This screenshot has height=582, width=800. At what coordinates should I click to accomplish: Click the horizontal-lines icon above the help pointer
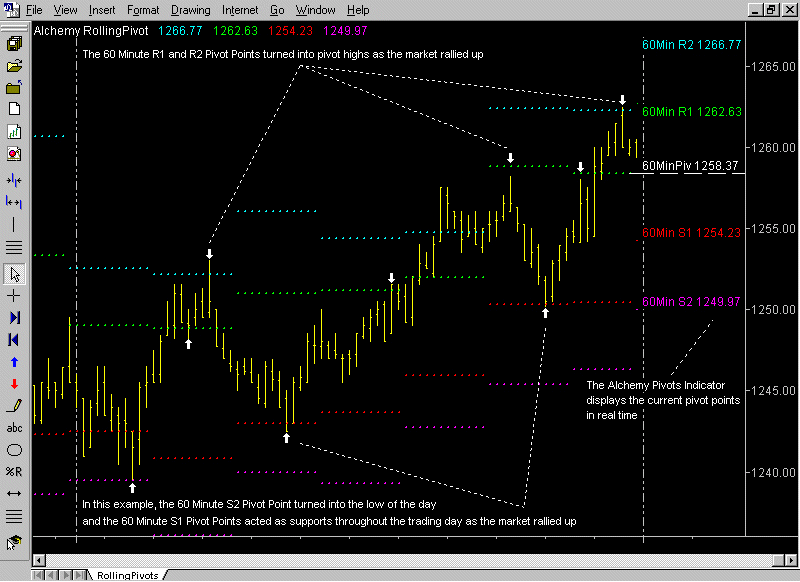click(x=14, y=516)
